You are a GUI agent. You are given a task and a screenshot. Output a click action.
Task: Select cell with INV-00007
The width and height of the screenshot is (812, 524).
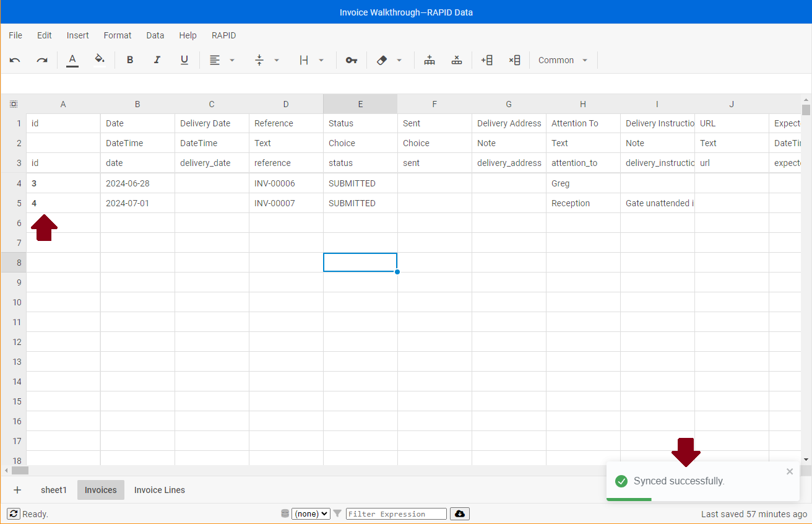pos(286,203)
